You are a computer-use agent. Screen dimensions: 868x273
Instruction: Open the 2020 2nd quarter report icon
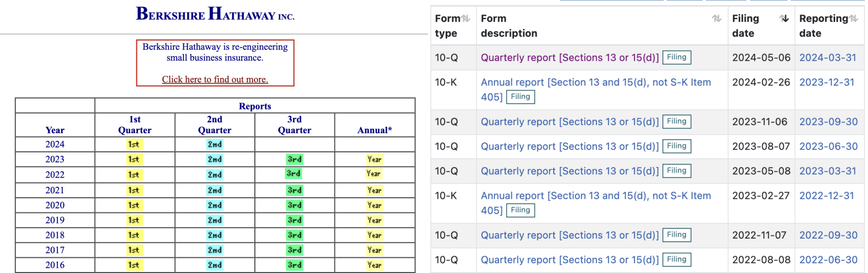point(214,205)
